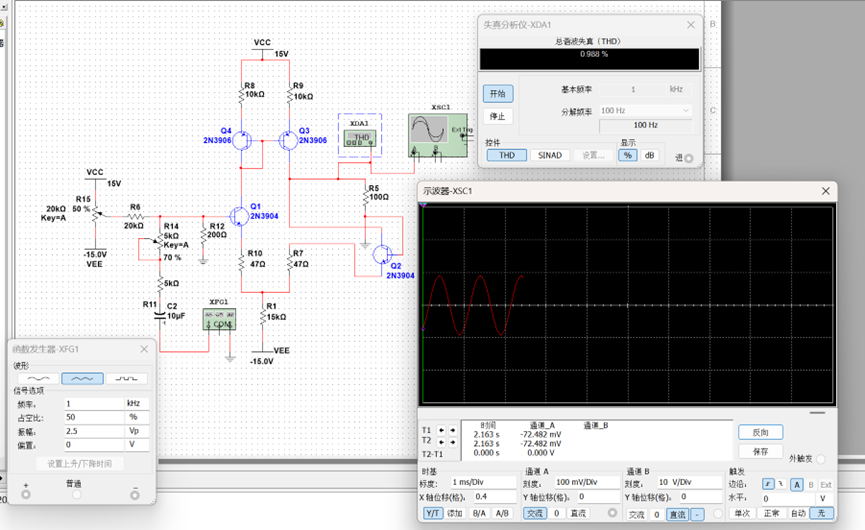Select transistor Q2 2N3904 on schematic
Screen dimensions: 865x530
tap(382, 254)
